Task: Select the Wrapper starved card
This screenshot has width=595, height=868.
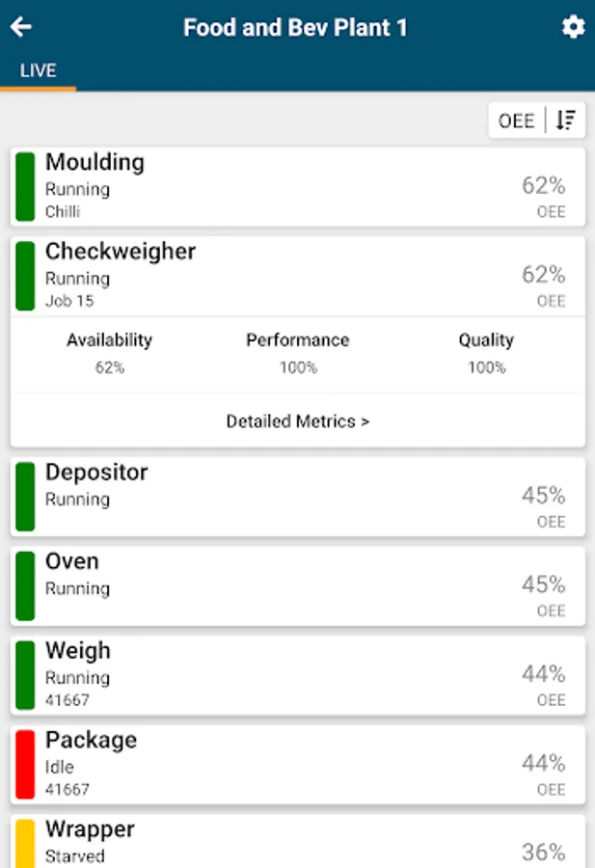Action: [x=297, y=842]
